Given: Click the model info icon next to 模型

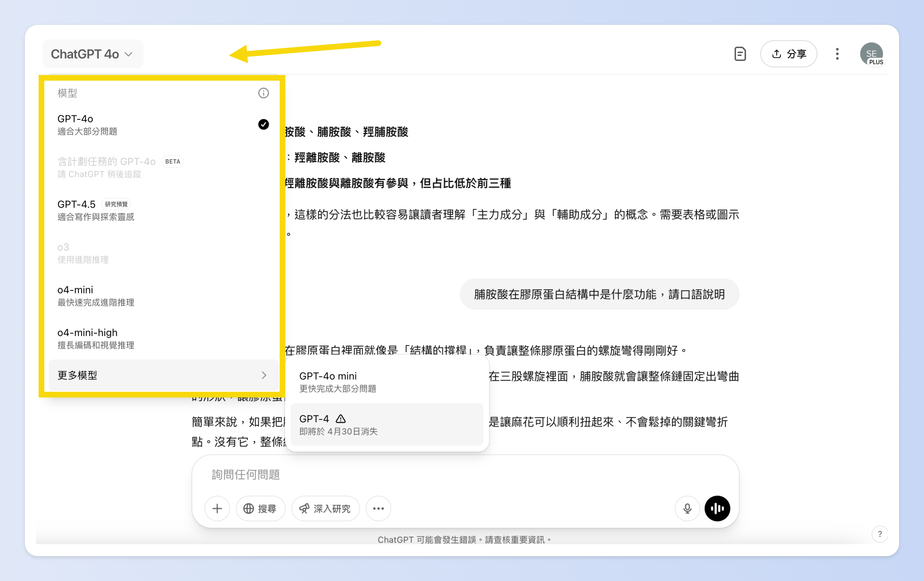Looking at the screenshot, I should (x=263, y=93).
